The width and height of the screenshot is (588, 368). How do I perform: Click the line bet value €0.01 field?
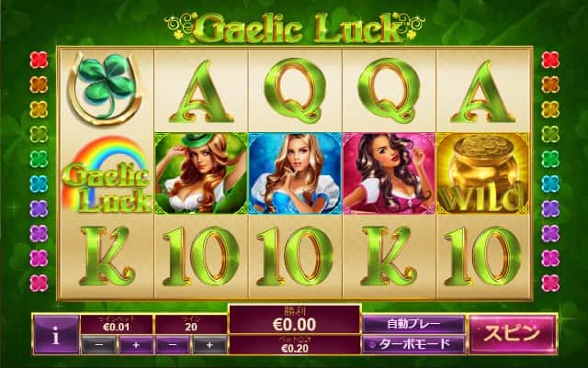coord(117,324)
